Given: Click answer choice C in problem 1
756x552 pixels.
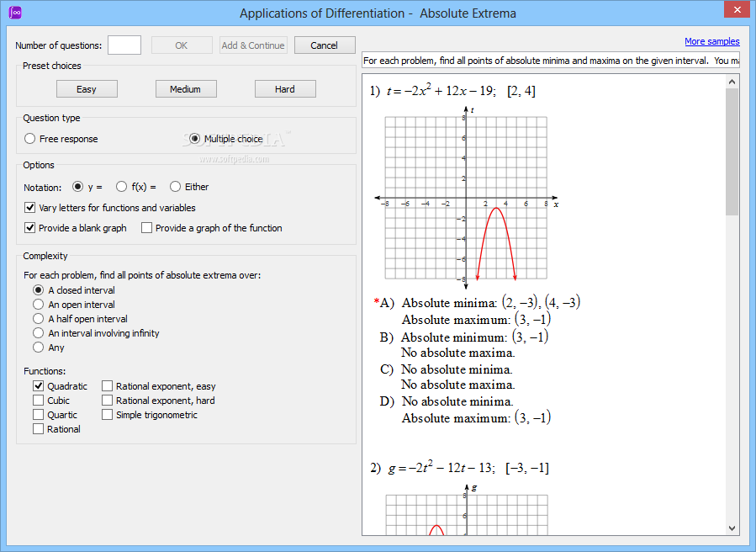Looking at the screenshot, I should (447, 377).
